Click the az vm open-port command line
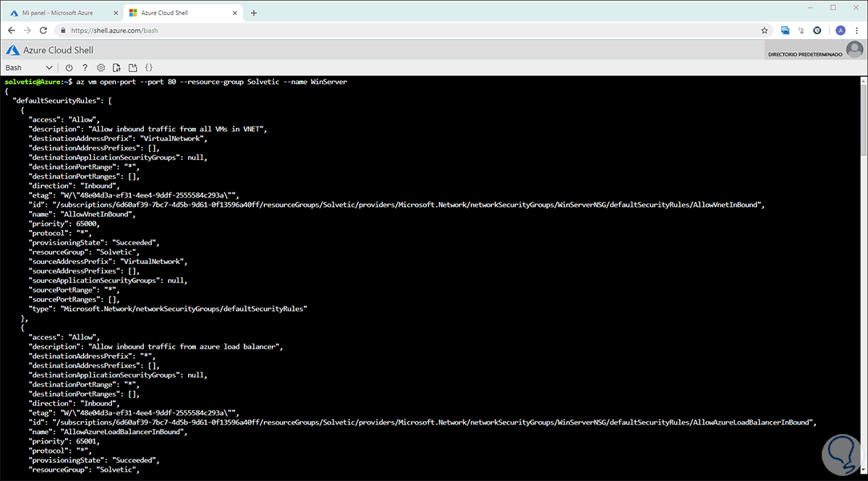 click(x=176, y=82)
